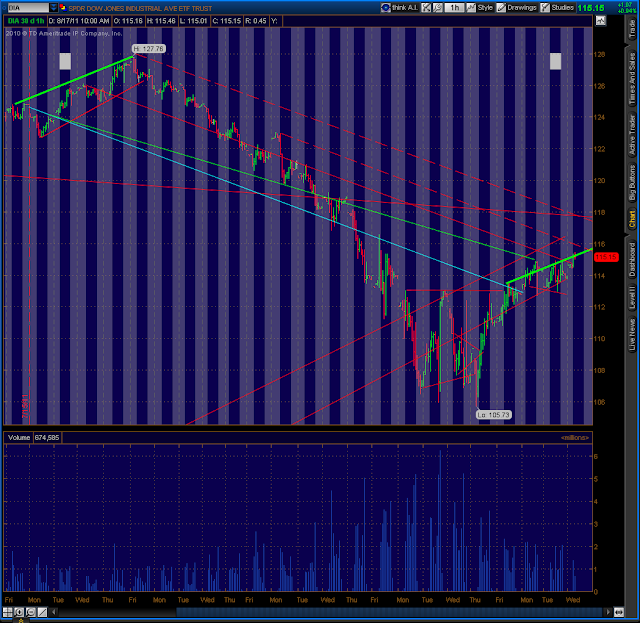The width and height of the screenshot is (640, 623).
Task: Open the symbol dropdown arrow next to DIA
Action: click(x=53, y=8)
